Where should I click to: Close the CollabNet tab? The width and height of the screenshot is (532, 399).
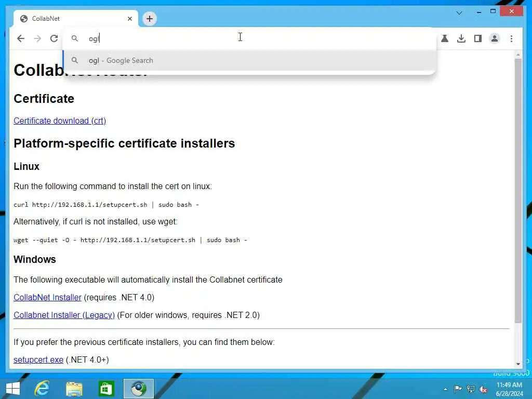pos(129,19)
